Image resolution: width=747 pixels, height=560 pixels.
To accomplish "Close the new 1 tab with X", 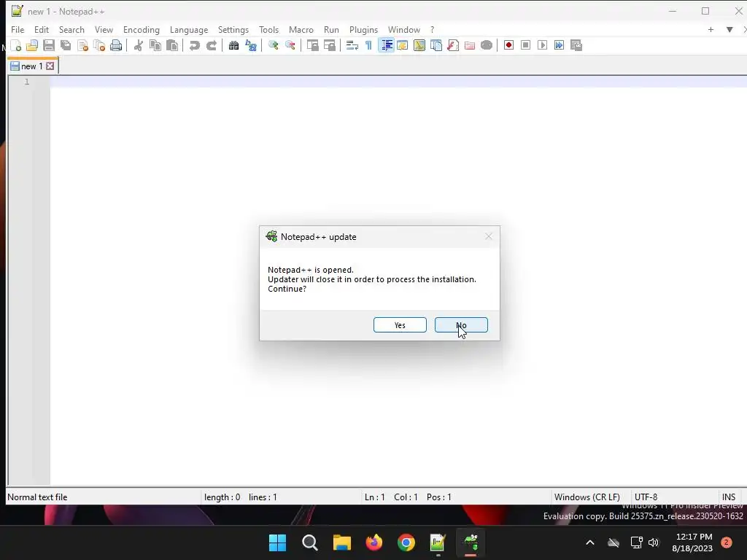I will click(x=50, y=66).
